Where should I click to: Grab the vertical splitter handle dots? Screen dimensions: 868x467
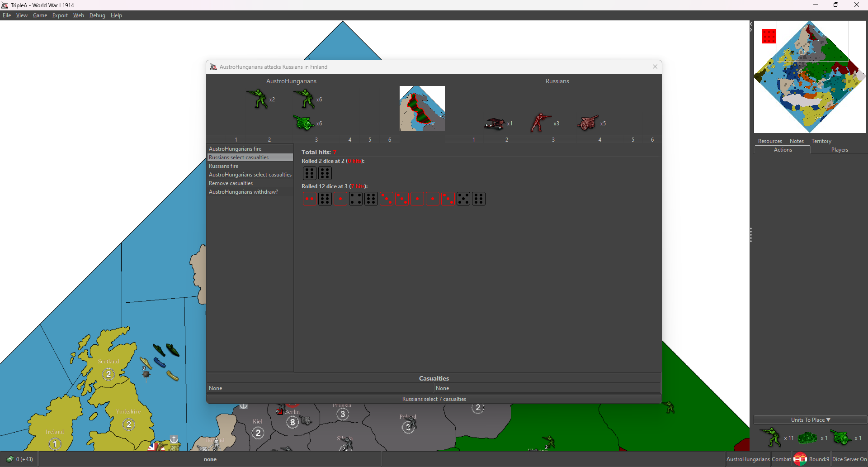click(751, 235)
